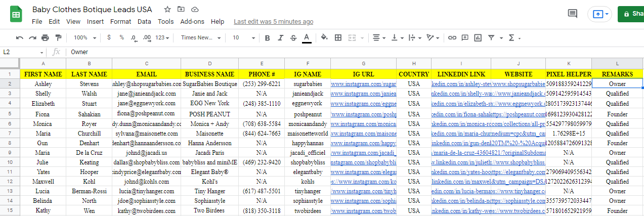Select the row 7 header
Screen dimensions: 644x216
(10, 134)
